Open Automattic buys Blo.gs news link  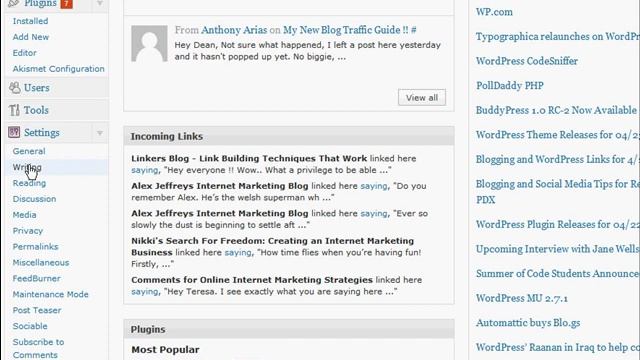528,323
